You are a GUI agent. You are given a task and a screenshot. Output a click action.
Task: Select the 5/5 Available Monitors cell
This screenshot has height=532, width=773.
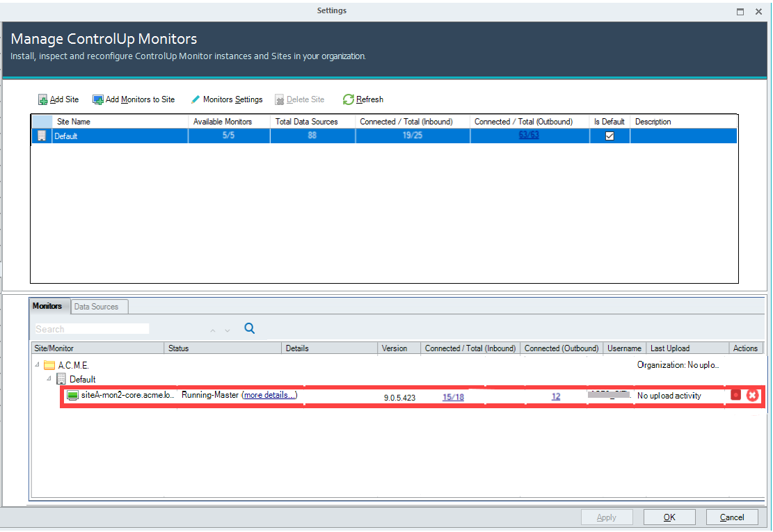(x=229, y=136)
